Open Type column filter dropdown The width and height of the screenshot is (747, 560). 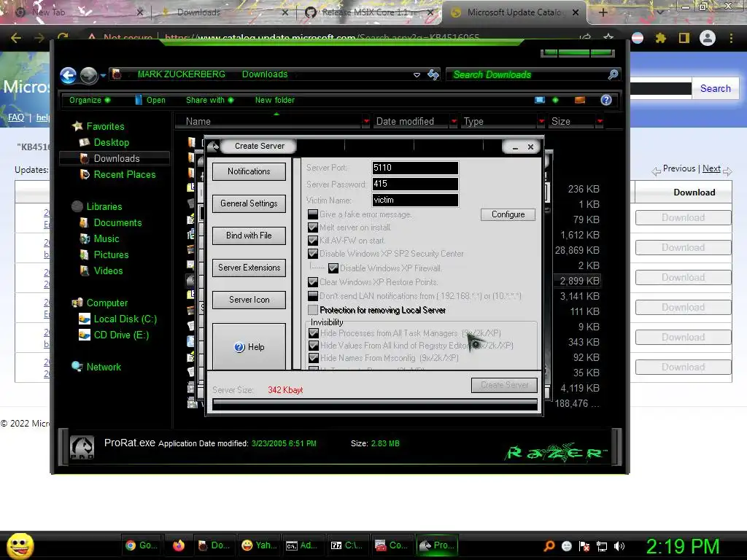click(x=541, y=122)
